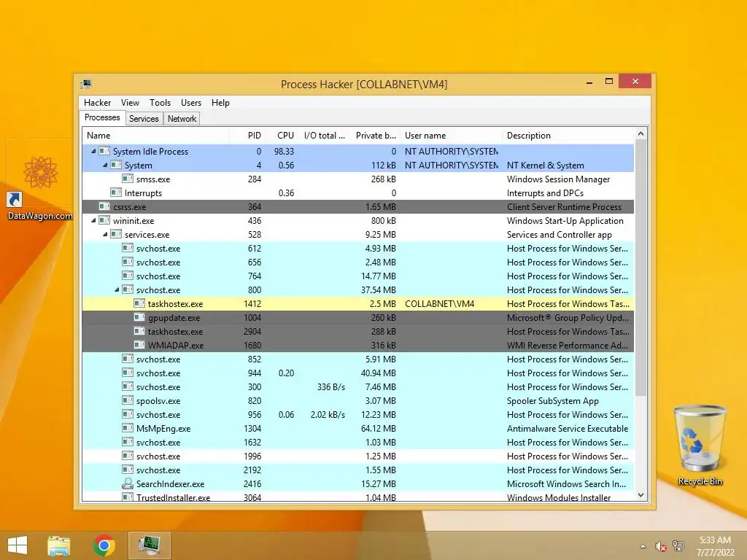Viewport: 747px width, 560px height.
Task: Open the Hacker menu
Action: click(x=97, y=102)
